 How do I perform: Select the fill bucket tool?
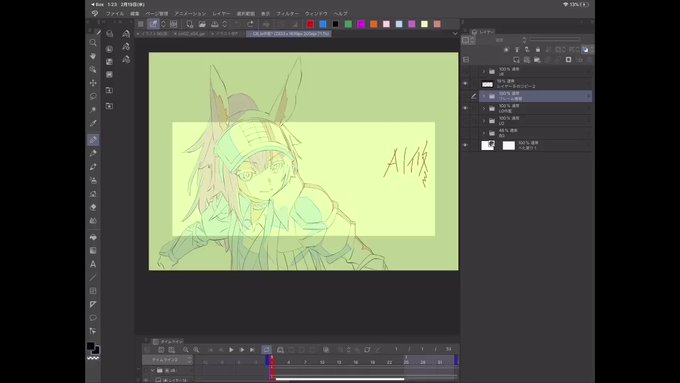[93, 237]
